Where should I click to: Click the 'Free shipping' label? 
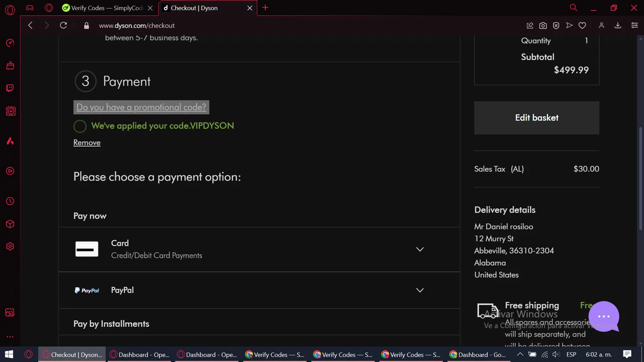[x=532, y=305]
